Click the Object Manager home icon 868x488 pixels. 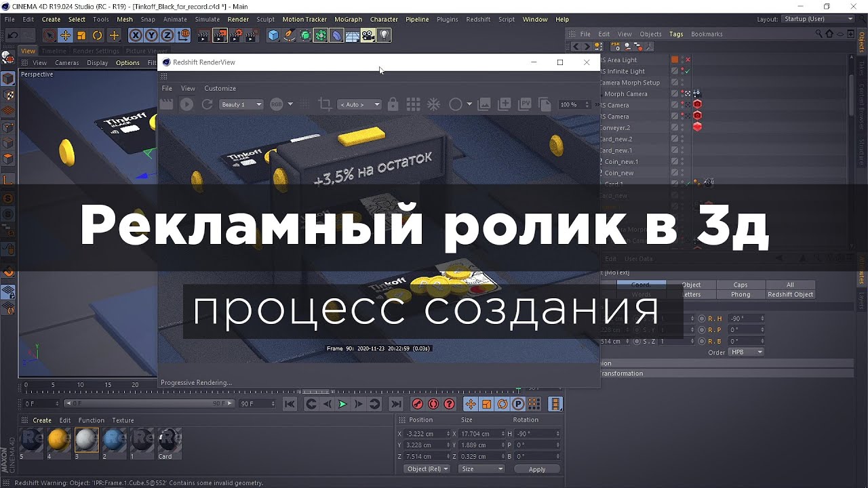tap(829, 34)
